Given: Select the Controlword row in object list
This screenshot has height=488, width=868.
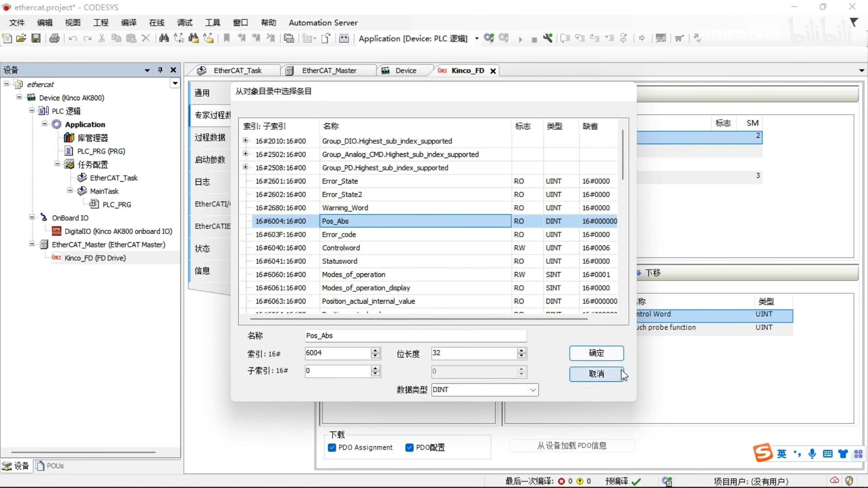Looking at the screenshot, I should 428,248.
